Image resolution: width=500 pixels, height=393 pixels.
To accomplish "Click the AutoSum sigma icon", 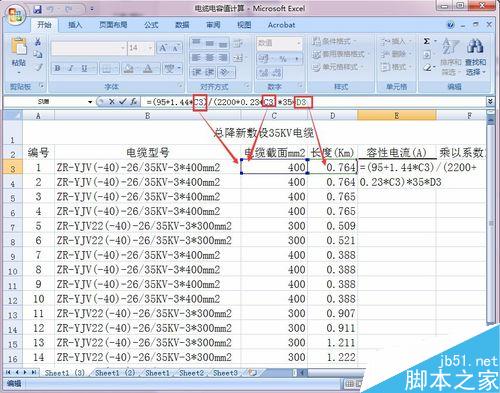I will point(426,41).
